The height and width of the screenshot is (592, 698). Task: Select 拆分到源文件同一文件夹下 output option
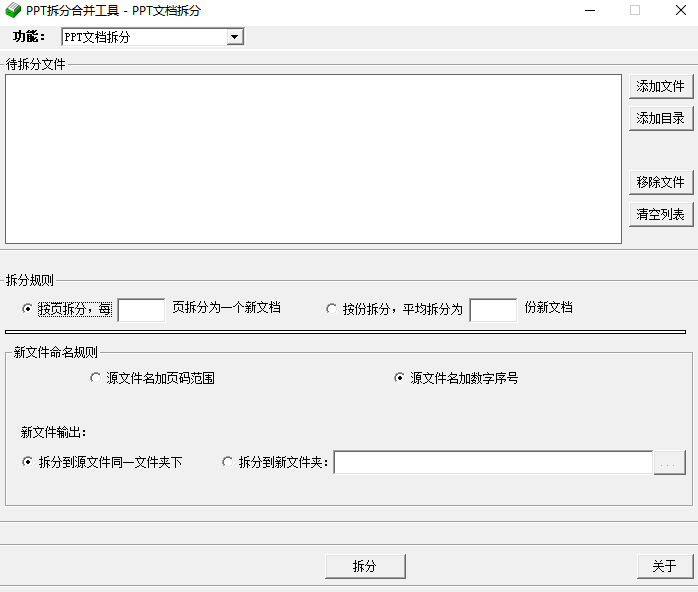[27, 462]
